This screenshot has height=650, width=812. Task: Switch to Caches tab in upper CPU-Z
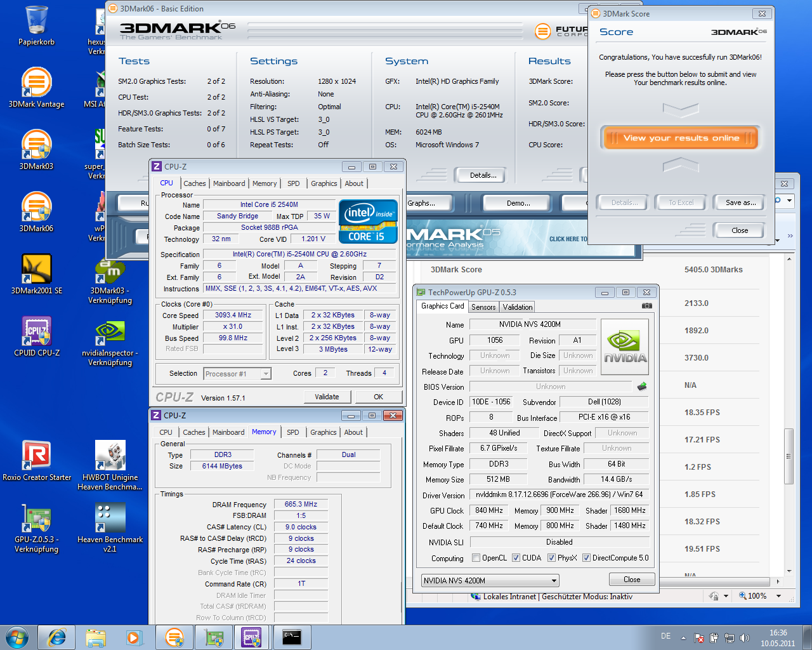(195, 183)
